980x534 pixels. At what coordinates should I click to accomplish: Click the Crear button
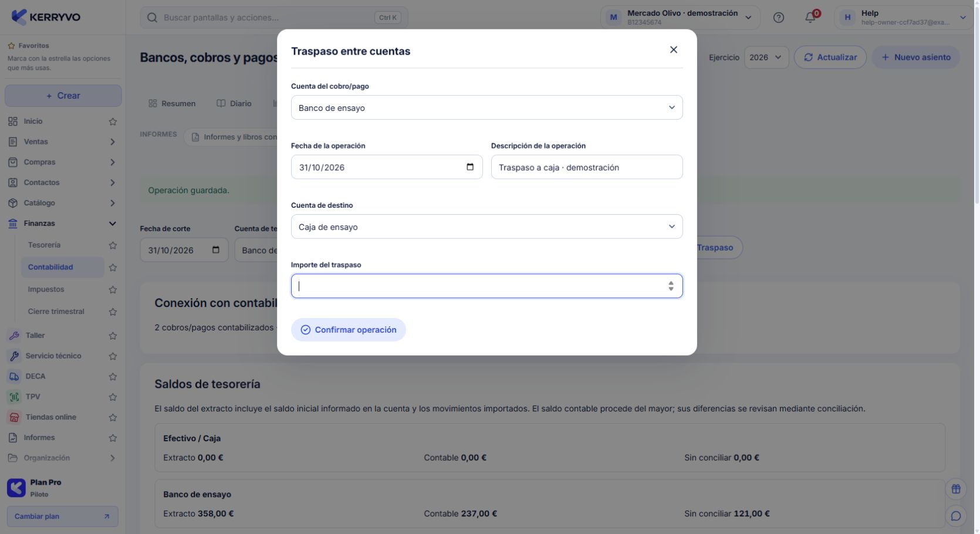point(63,96)
